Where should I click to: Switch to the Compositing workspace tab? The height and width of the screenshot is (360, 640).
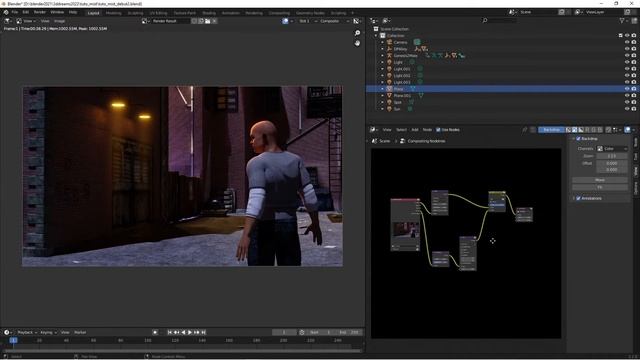click(279, 13)
